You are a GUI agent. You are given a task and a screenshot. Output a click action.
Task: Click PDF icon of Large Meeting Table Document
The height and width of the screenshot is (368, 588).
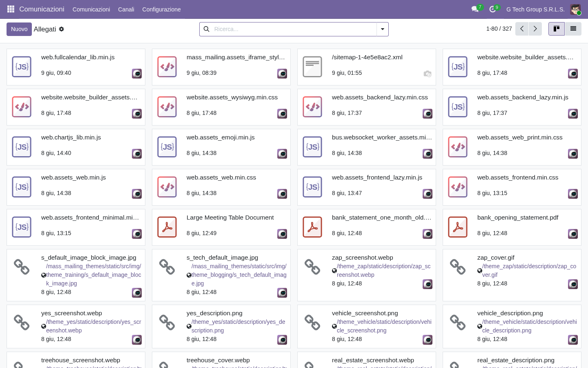click(167, 227)
